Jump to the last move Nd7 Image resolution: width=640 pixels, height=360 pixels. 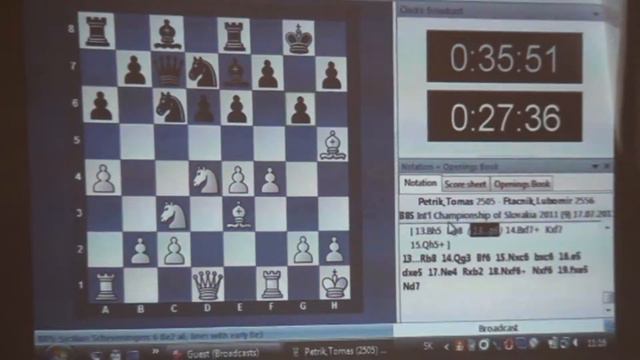[x=411, y=286]
